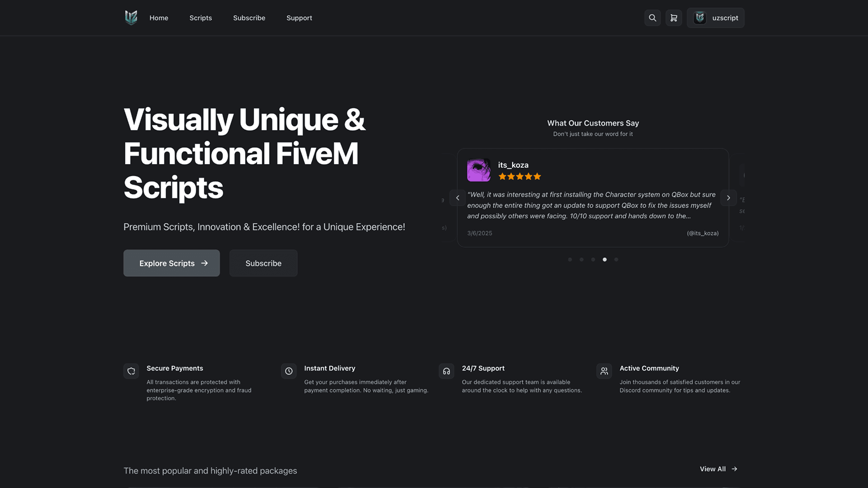This screenshot has height=488, width=868.
Task: Open the uzscript account menu
Action: pyautogui.click(x=716, y=18)
